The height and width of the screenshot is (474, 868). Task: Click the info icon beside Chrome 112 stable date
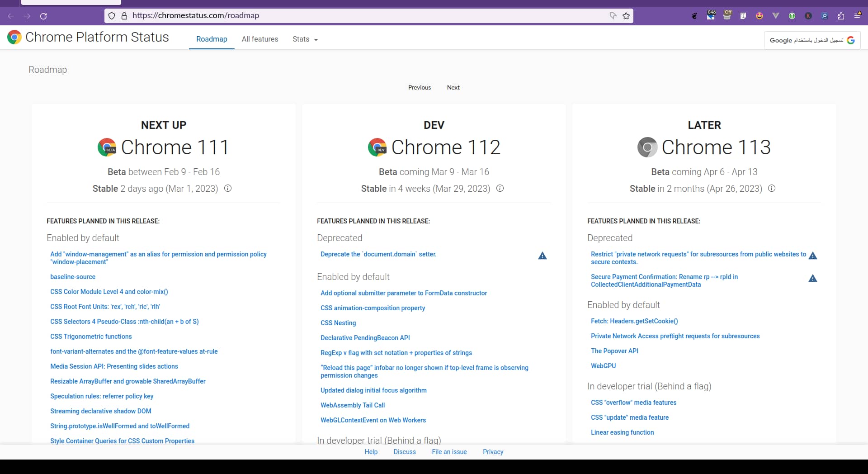[500, 188]
